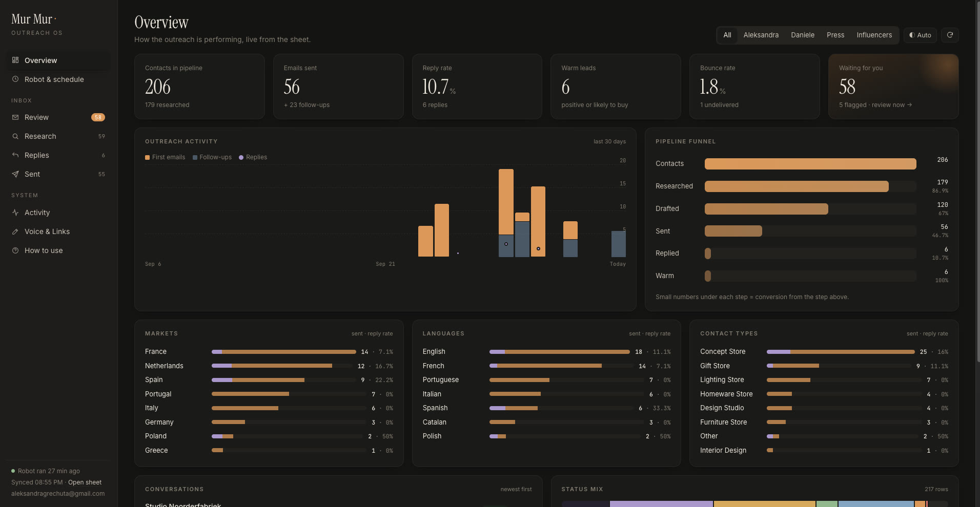
Task: Open Robot & schedule page
Action: pos(58,79)
